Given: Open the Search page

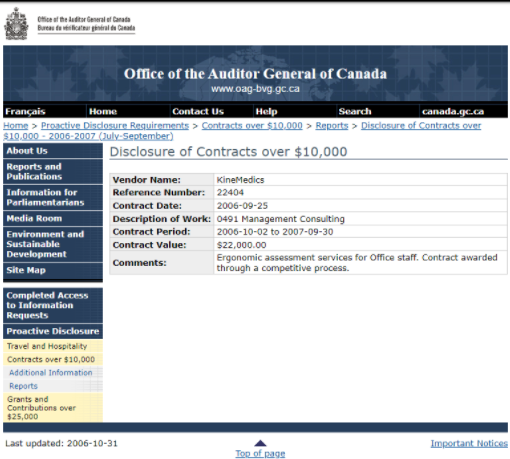Looking at the screenshot, I should [x=355, y=111].
